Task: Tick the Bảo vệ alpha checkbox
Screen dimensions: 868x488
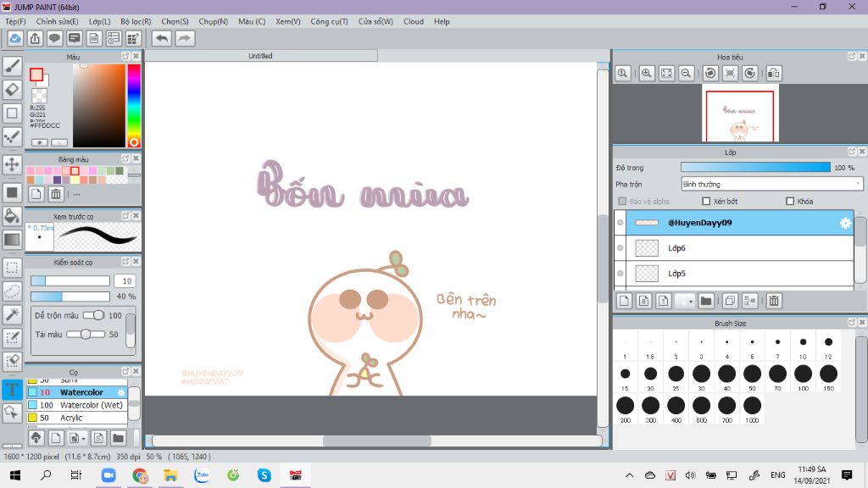Action: (x=622, y=202)
